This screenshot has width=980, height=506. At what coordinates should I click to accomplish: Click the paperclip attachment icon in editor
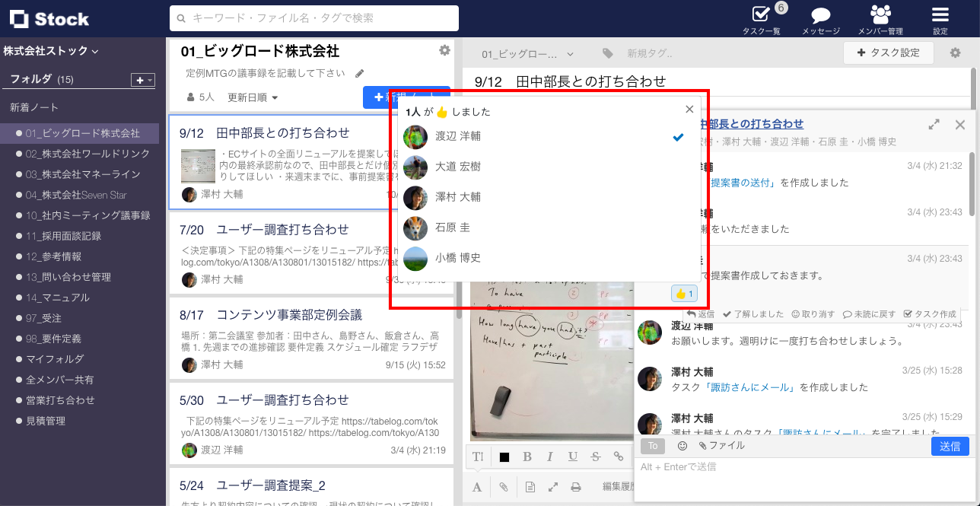tap(503, 487)
